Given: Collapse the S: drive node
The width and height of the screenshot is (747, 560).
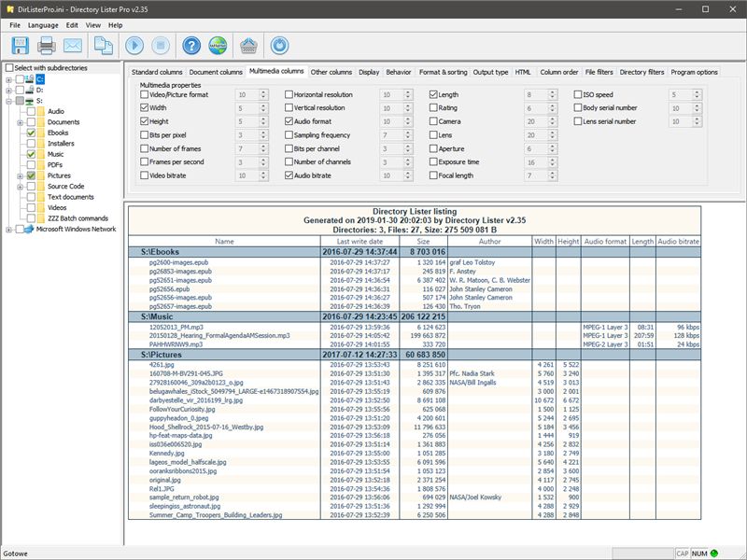Looking at the screenshot, I should tap(8, 101).
